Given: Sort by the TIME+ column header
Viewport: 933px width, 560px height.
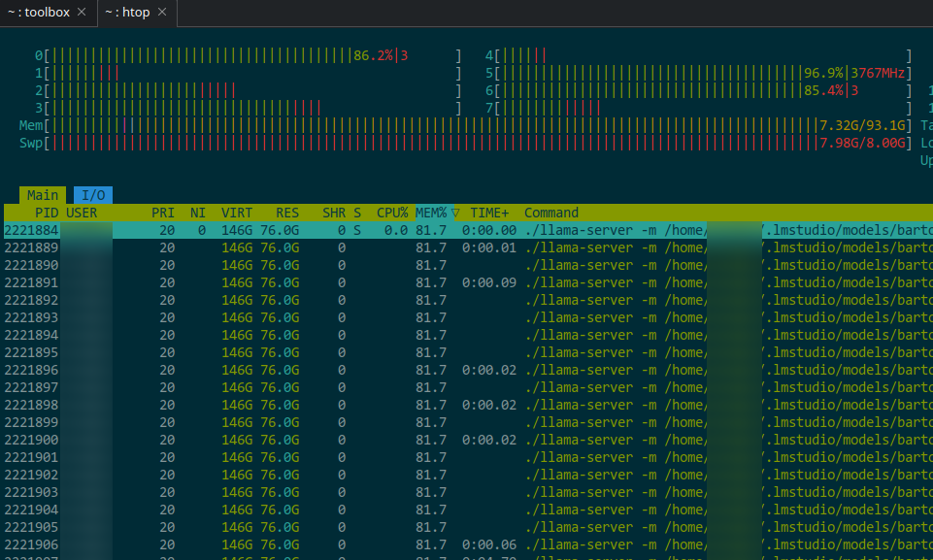Looking at the screenshot, I should (x=489, y=214).
